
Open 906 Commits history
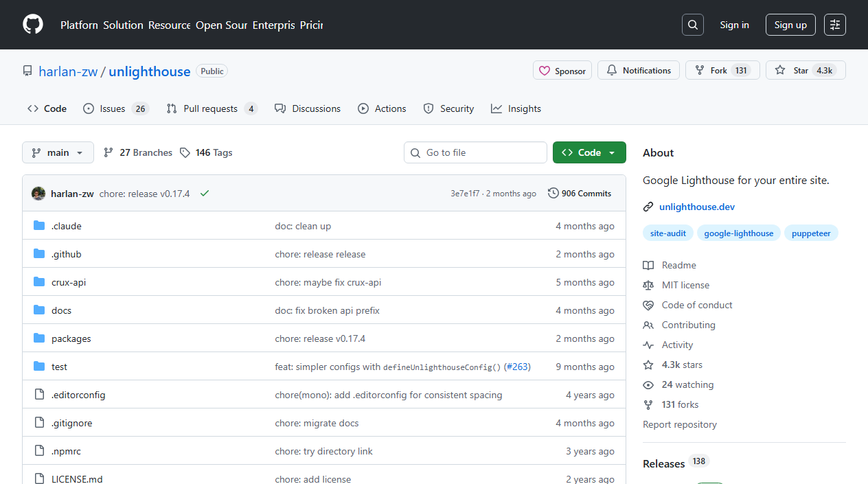tap(580, 194)
